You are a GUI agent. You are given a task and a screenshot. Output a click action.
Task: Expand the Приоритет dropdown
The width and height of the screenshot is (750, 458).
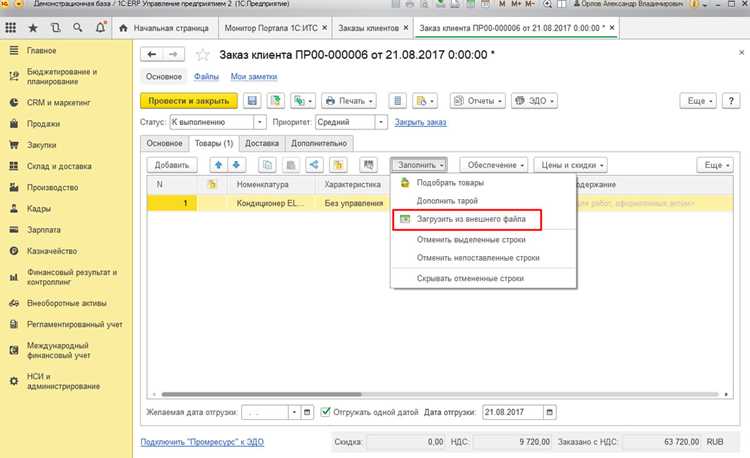point(381,122)
